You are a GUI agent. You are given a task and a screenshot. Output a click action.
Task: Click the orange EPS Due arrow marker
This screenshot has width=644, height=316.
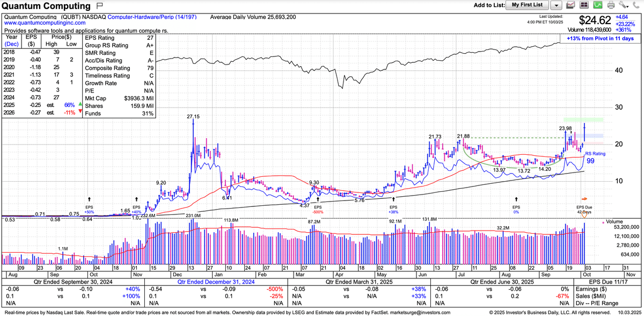point(584,198)
